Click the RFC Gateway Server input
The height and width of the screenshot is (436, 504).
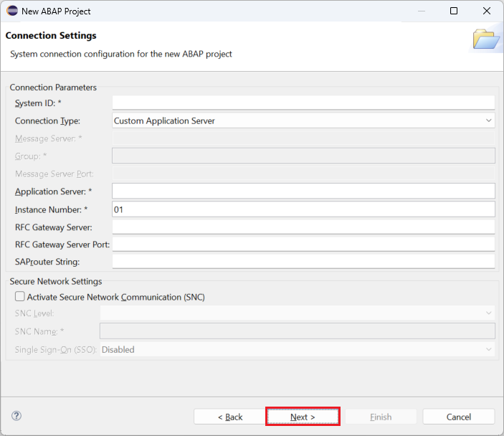pyautogui.click(x=304, y=227)
